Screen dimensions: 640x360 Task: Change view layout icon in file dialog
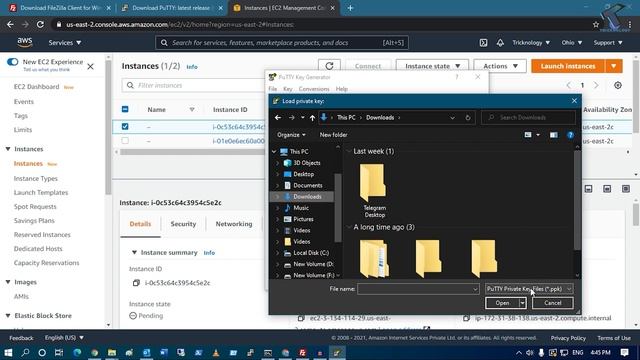coord(528,135)
